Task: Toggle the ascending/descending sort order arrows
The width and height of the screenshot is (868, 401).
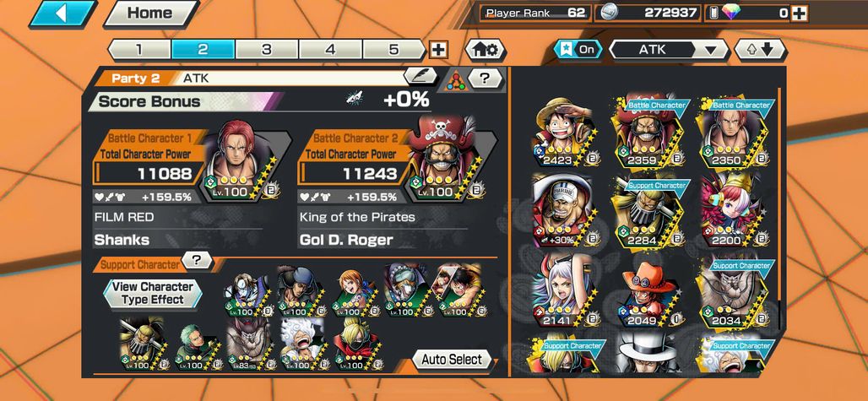Action: click(x=760, y=50)
